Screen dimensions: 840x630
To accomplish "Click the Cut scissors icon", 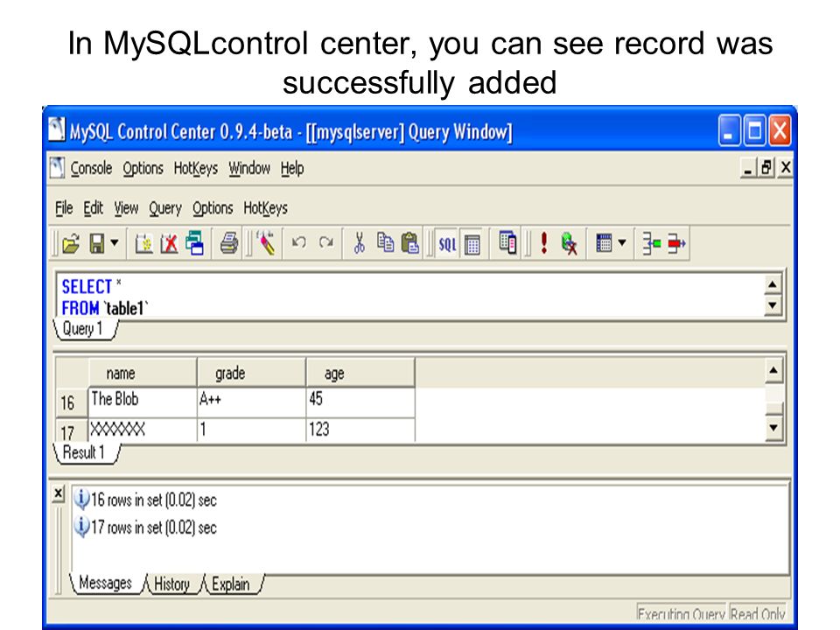I will [359, 243].
